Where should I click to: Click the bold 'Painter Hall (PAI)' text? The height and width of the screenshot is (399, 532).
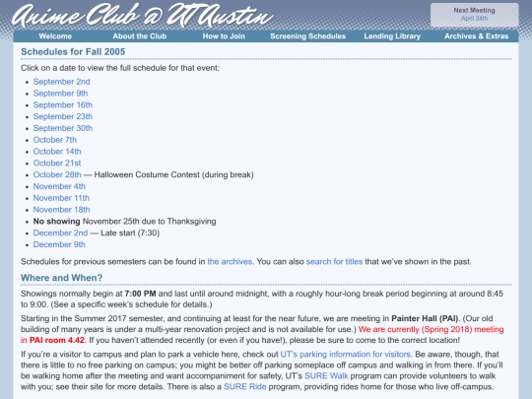click(x=425, y=318)
